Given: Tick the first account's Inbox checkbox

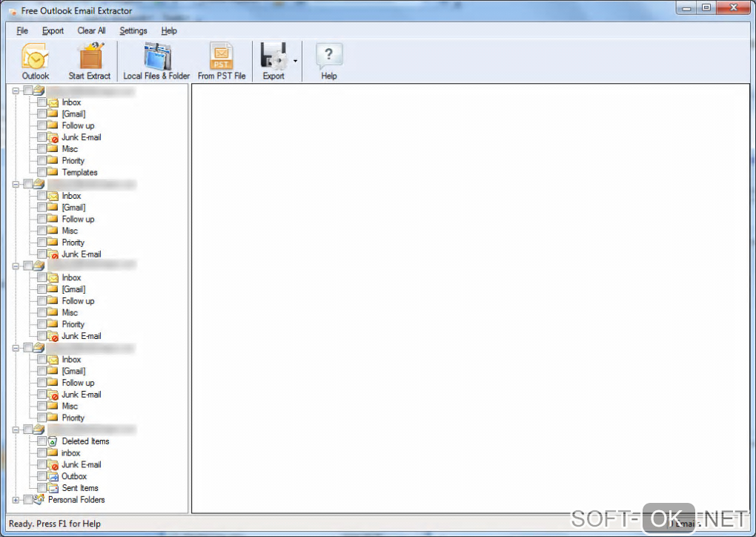Looking at the screenshot, I should click(42, 102).
